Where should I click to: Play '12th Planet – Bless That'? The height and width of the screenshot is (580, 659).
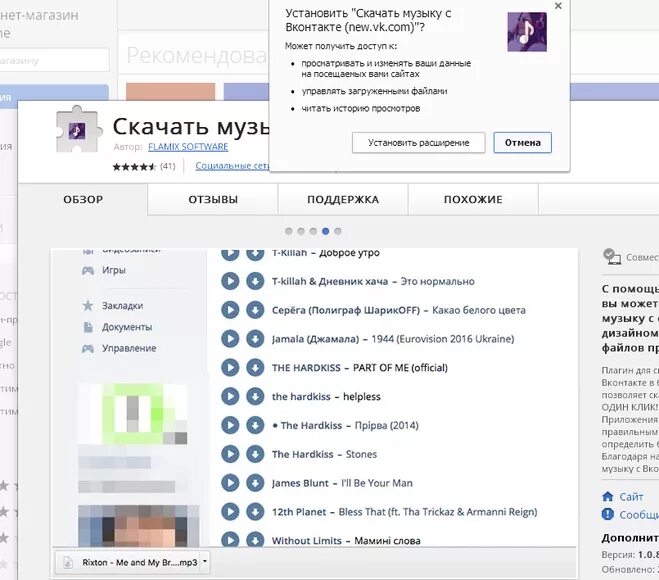[230, 511]
